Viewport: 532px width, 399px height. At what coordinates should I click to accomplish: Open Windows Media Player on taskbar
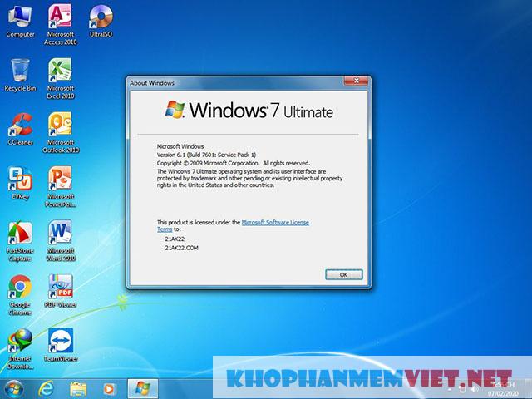click(110, 389)
